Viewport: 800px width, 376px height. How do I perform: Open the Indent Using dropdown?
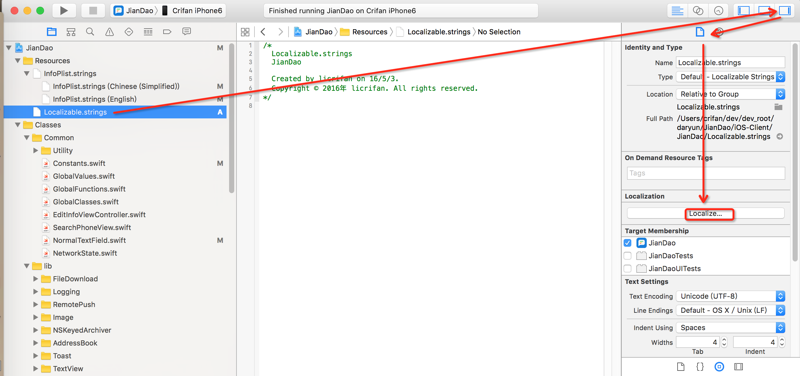point(730,328)
